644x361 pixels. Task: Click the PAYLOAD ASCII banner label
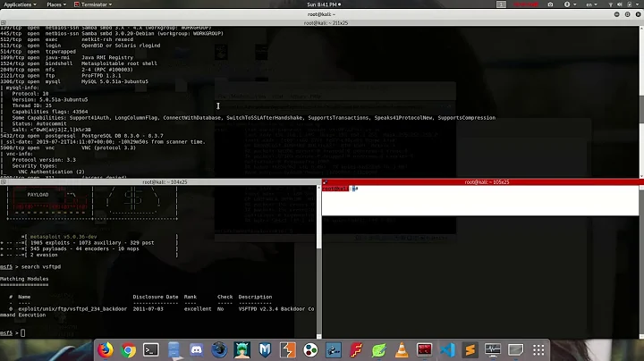pyautogui.click(x=38, y=195)
